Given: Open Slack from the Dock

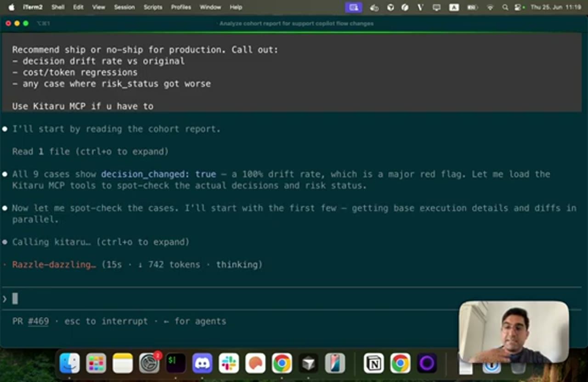Looking at the screenshot, I should tap(229, 363).
